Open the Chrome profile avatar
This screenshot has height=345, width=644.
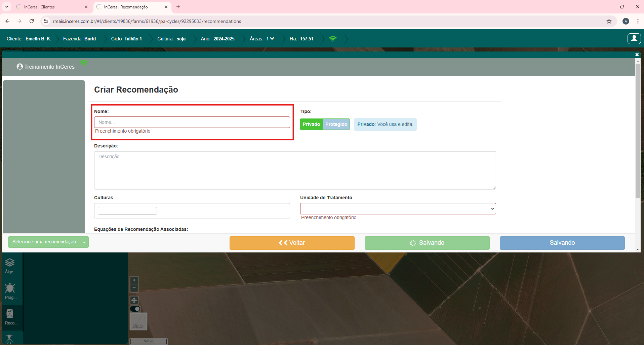click(626, 21)
